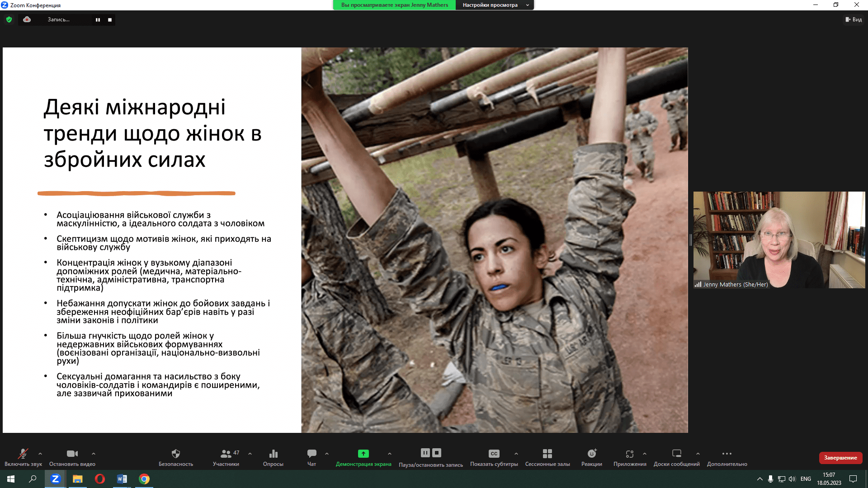Click green Share Screen (Демонстрация экрана) button
The width and height of the screenshot is (868, 488).
pyautogui.click(x=363, y=456)
